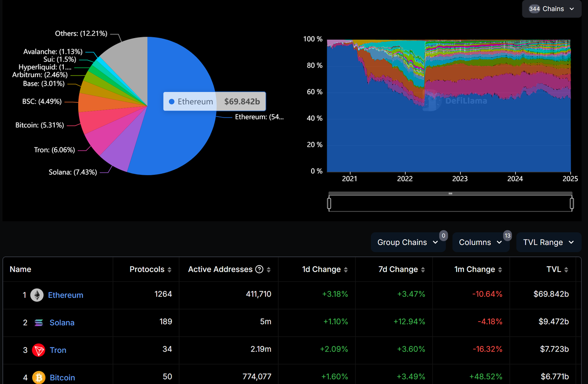This screenshot has height=384, width=588.
Task: Click the Bitcoin logo icon in table
Action: (x=39, y=378)
